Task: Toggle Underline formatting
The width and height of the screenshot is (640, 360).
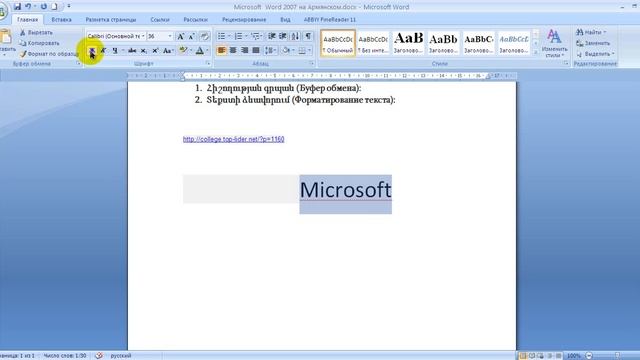Action: (115, 51)
